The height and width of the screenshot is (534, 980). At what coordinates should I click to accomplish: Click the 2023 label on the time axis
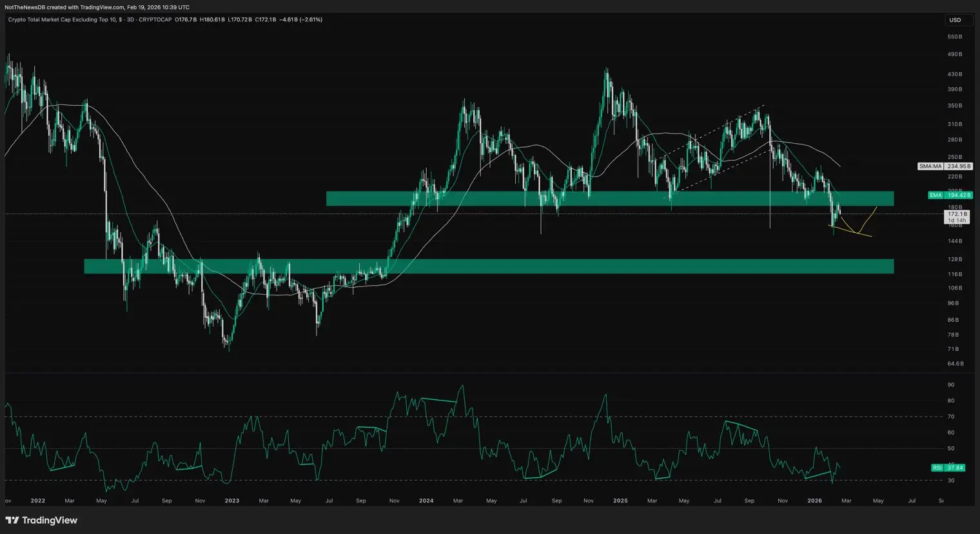pos(232,500)
